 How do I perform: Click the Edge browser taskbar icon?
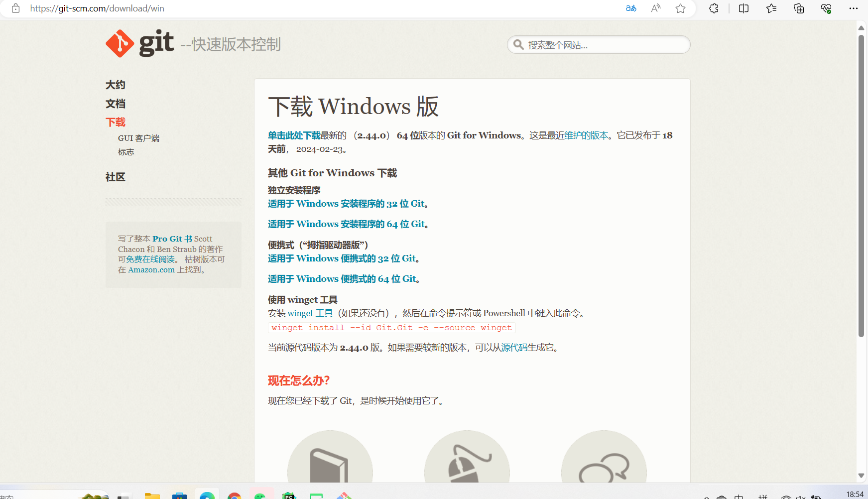[207, 495]
